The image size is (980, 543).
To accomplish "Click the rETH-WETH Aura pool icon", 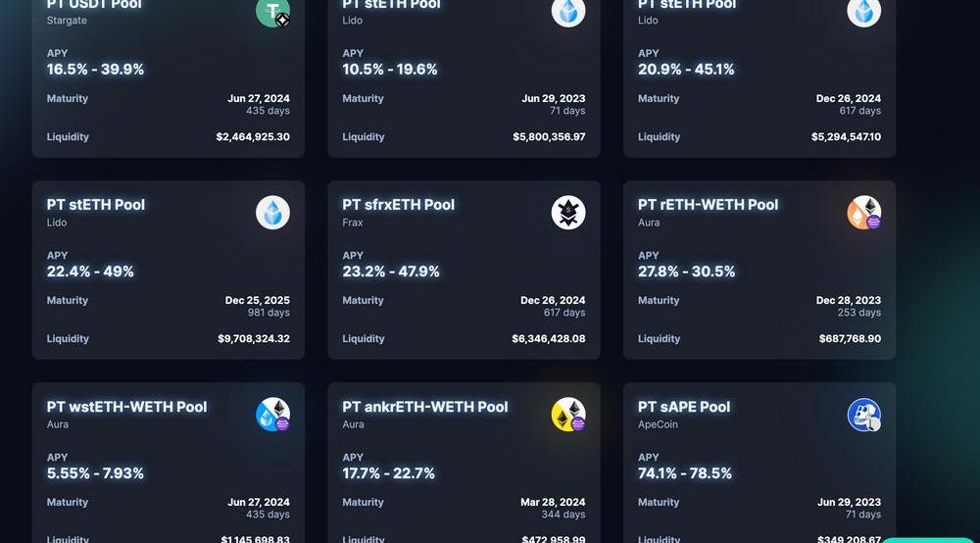I will click(x=863, y=213).
